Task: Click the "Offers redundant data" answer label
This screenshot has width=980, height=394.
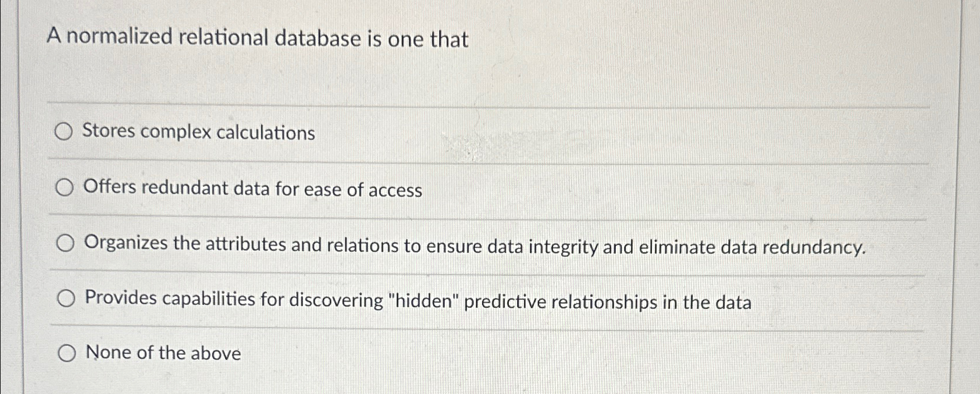Action: (253, 190)
